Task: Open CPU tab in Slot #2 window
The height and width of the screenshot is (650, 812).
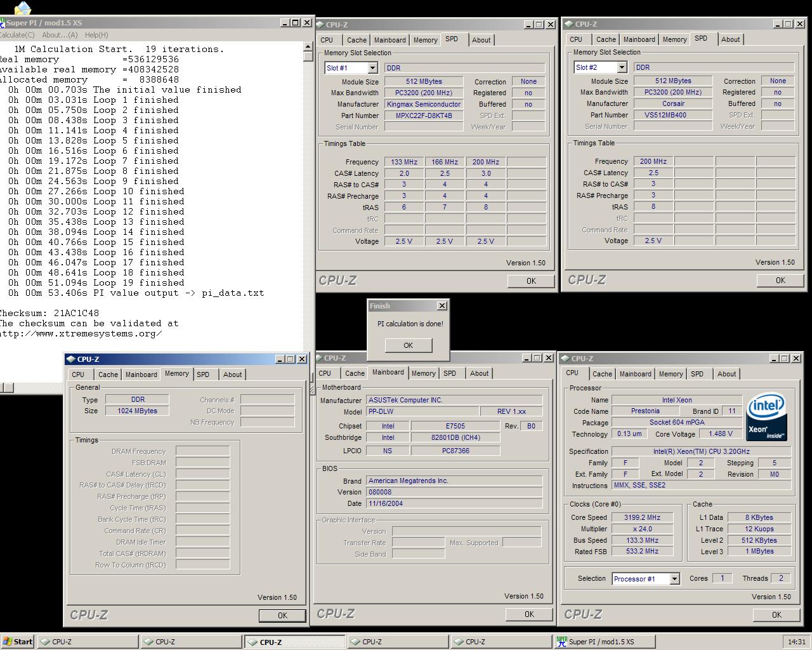Action: point(576,39)
